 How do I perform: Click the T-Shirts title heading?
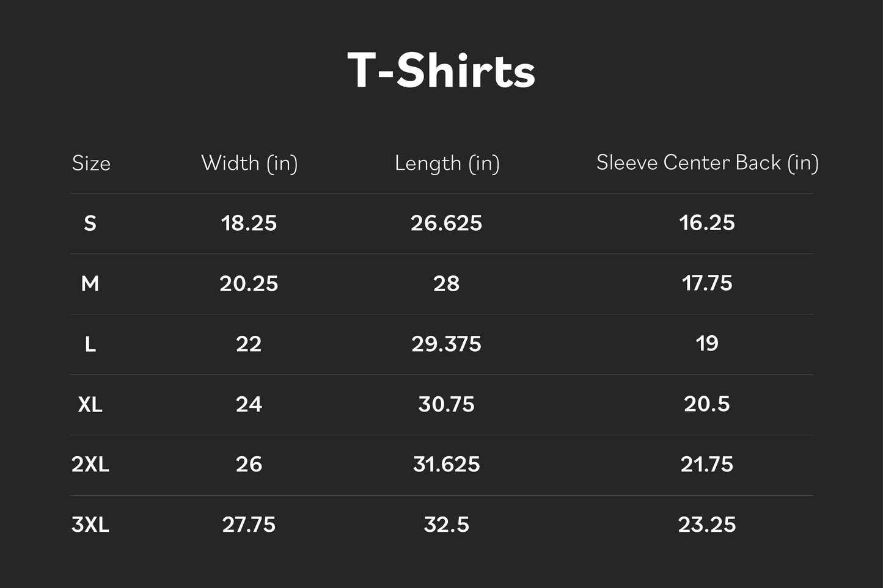441,71
